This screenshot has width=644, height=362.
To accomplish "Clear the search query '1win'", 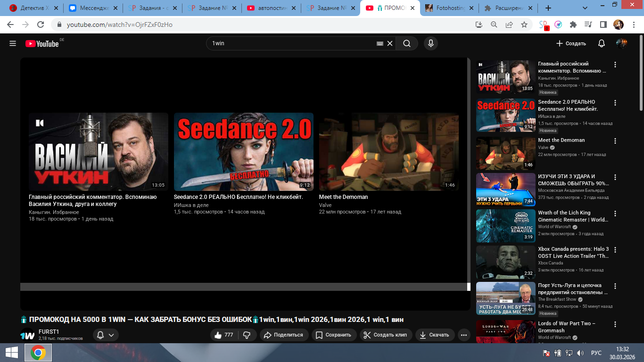I will click(390, 43).
